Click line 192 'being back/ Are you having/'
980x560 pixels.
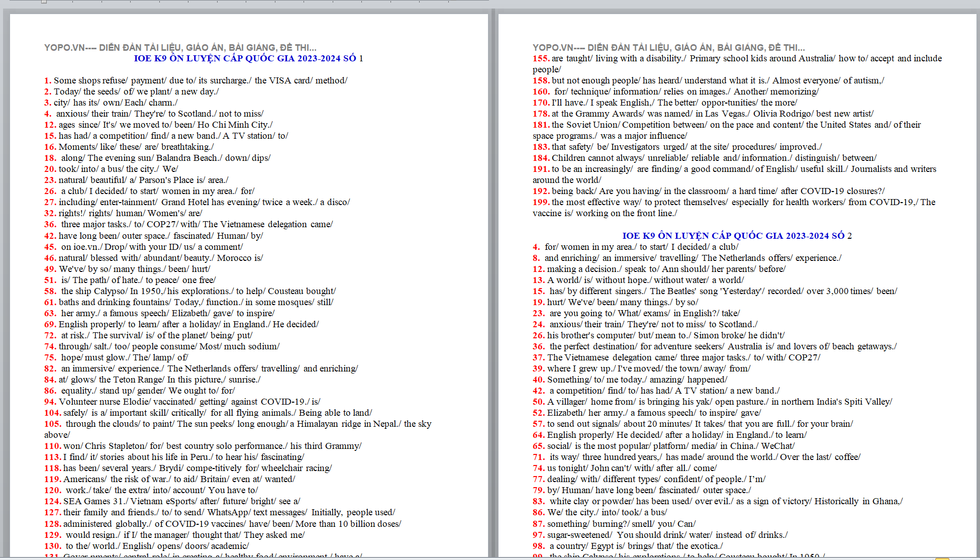[709, 191]
